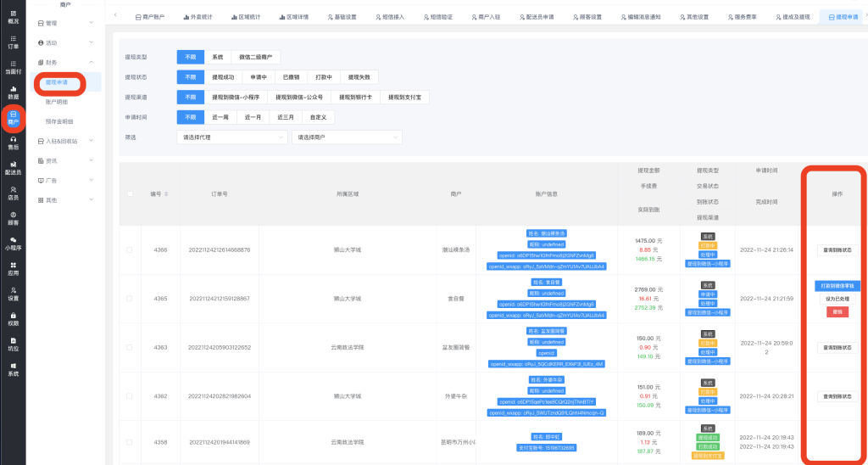Open 账户明细 in the 财务 submenu
The image size is (868, 465).
pos(59,102)
